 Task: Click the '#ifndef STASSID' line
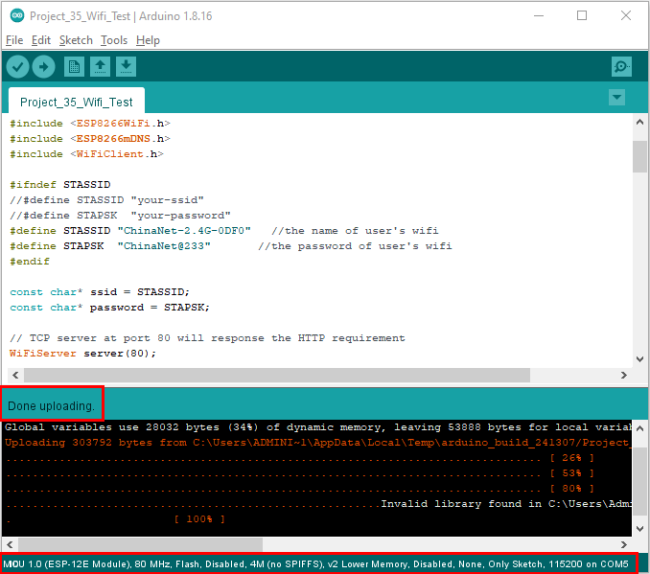[60, 185]
